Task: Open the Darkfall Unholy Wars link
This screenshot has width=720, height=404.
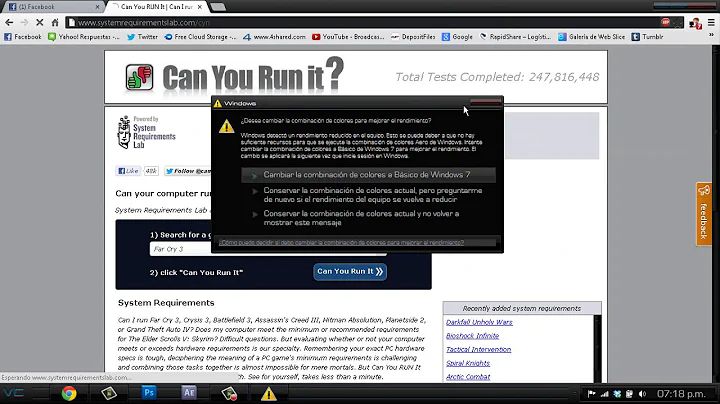Action: (479, 322)
